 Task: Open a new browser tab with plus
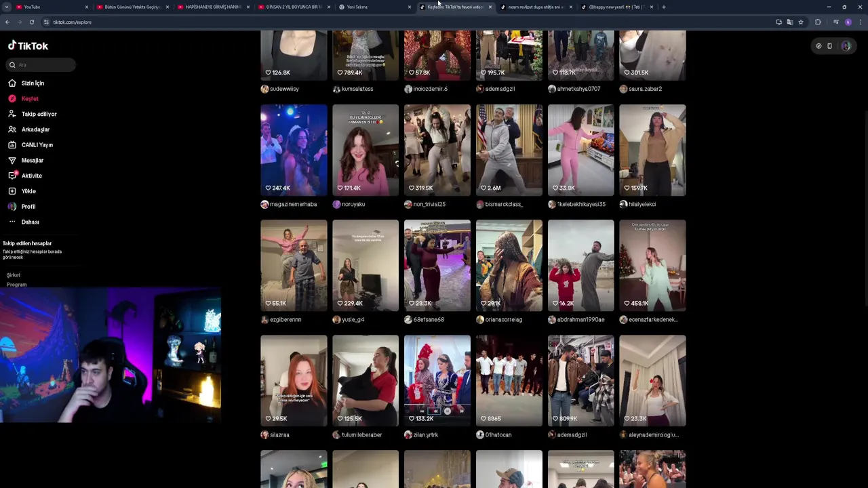pos(663,7)
